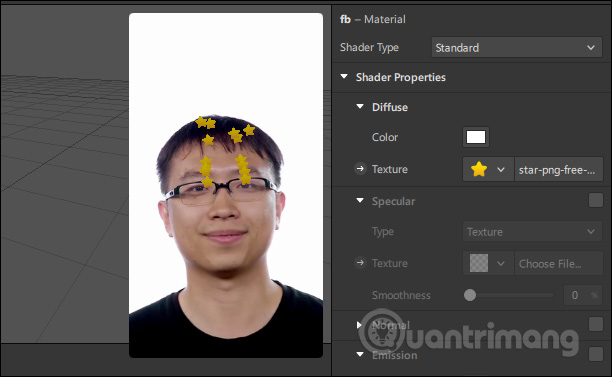Collapse the Diffuse section

click(360, 107)
